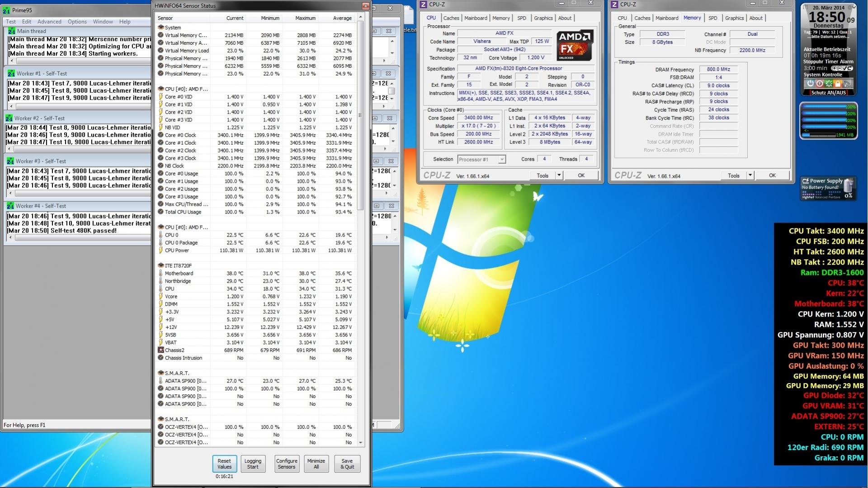Click the Core #0 VID voltage bolt icon

pos(160,97)
